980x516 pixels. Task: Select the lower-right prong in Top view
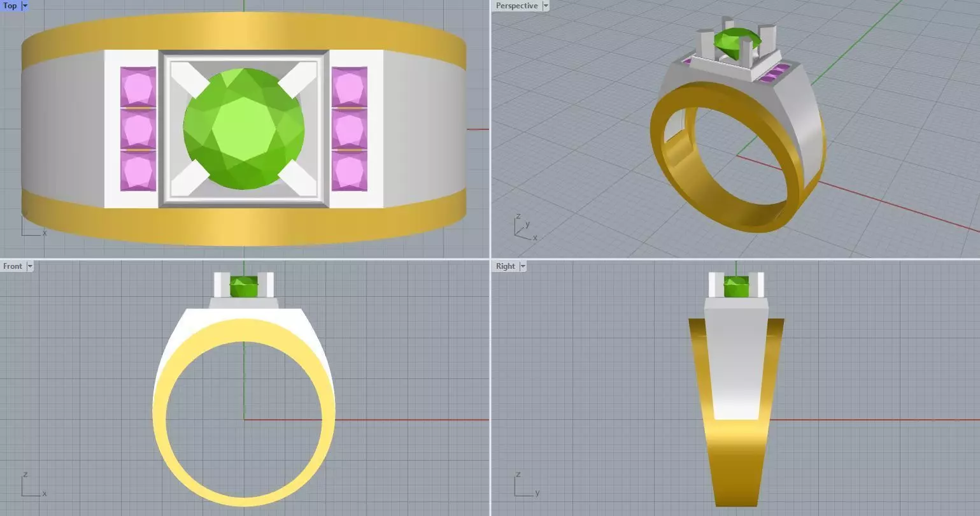pyautogui.click(x=298, y=178)
